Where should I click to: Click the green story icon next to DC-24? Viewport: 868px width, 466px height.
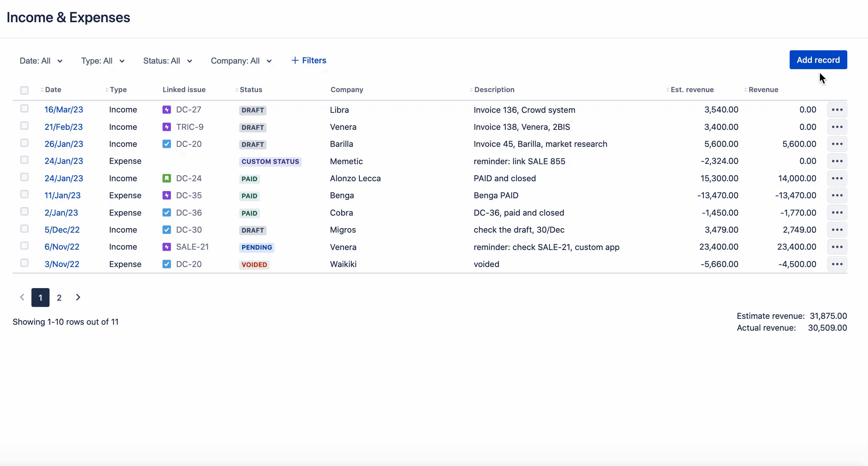167,178
